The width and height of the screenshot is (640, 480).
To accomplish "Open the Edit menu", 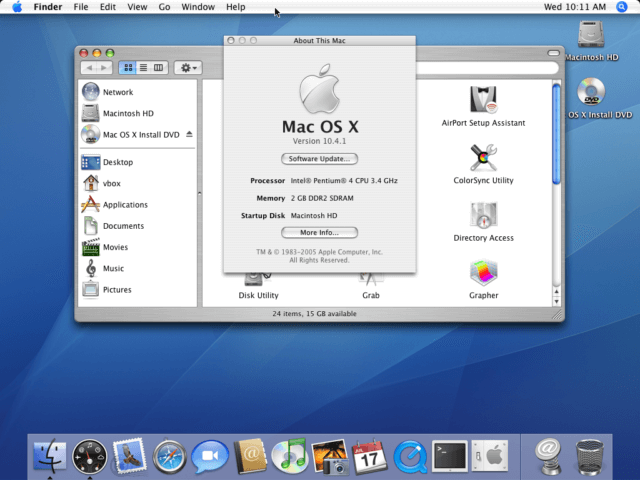I will (108, 7).
